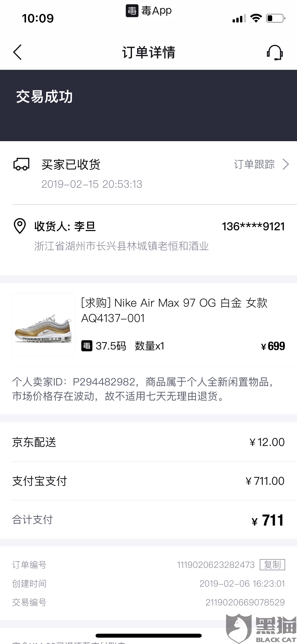Tap the 毒 logo beside size 37.5码
297x644 pixels.
[x=87, y=346]
